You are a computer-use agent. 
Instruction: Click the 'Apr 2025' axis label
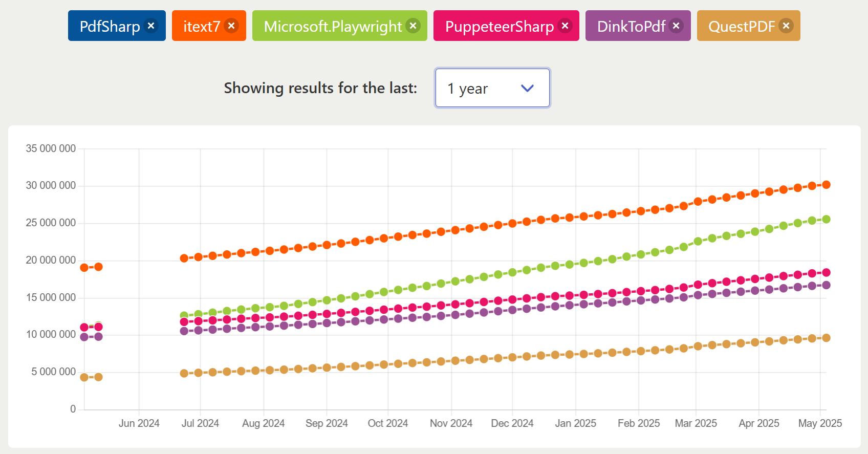tap(759, 423)
